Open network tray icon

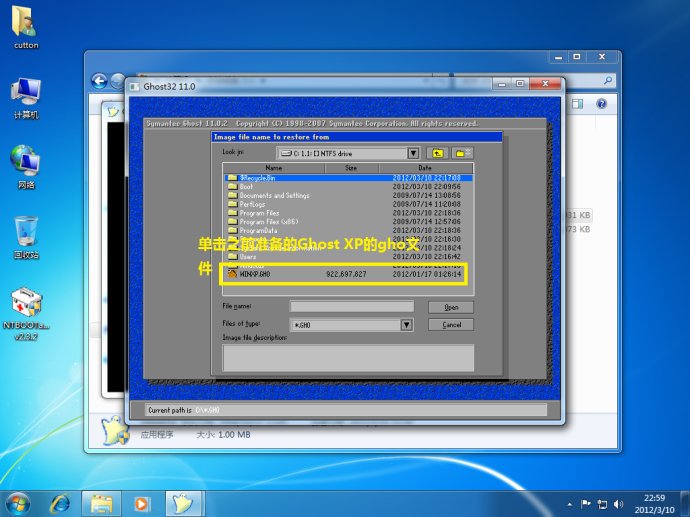pyautogui.click(x=602, y=504)
